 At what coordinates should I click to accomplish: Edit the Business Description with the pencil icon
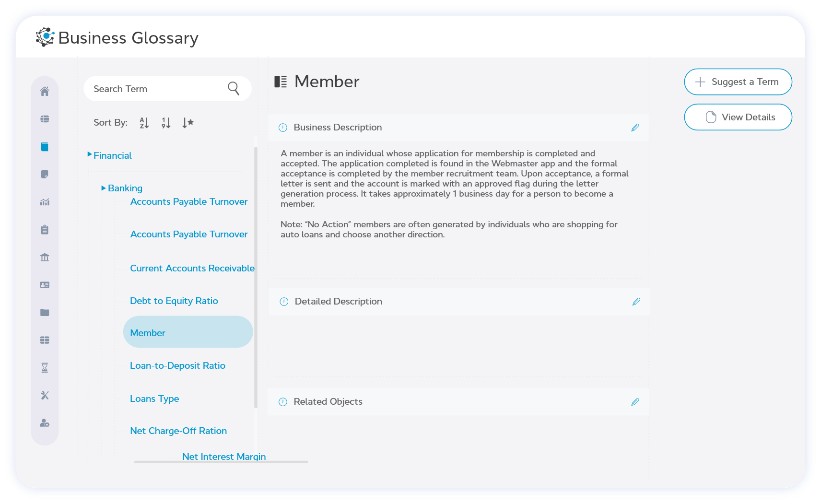635,127
